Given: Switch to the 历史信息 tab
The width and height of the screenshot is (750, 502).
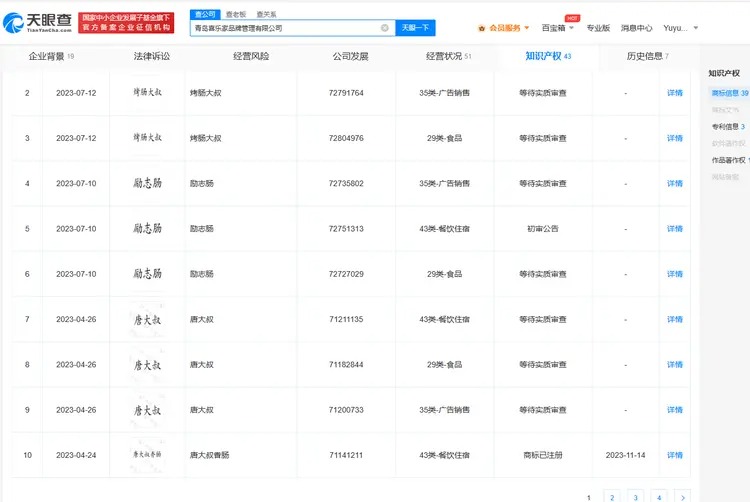Looking at the screenshot, I should [x=646, y=57].
